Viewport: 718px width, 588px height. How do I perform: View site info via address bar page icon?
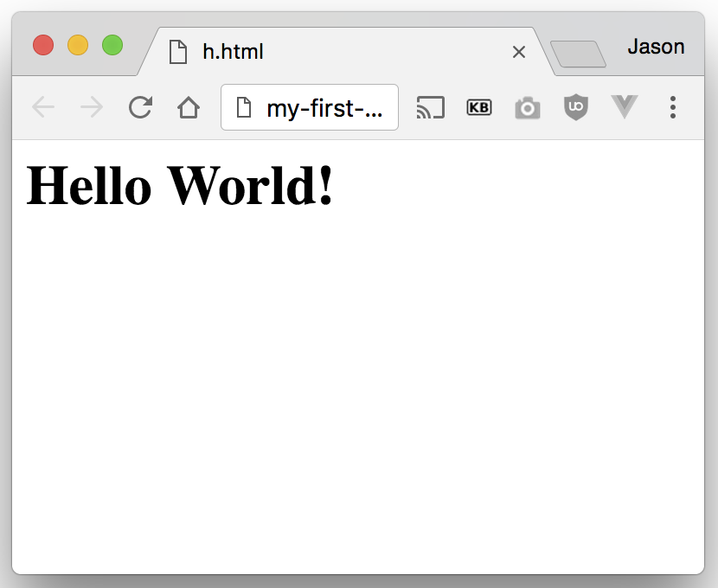[x=244, y=107]
